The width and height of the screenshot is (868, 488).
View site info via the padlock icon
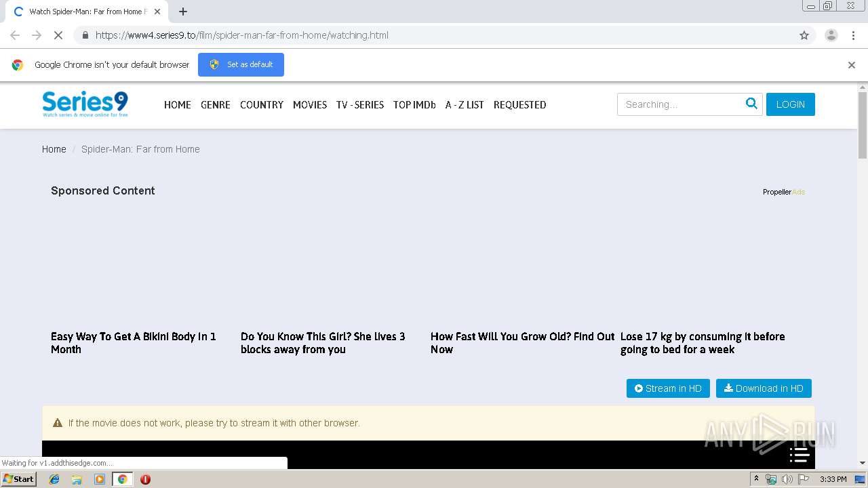click(85, 35)
